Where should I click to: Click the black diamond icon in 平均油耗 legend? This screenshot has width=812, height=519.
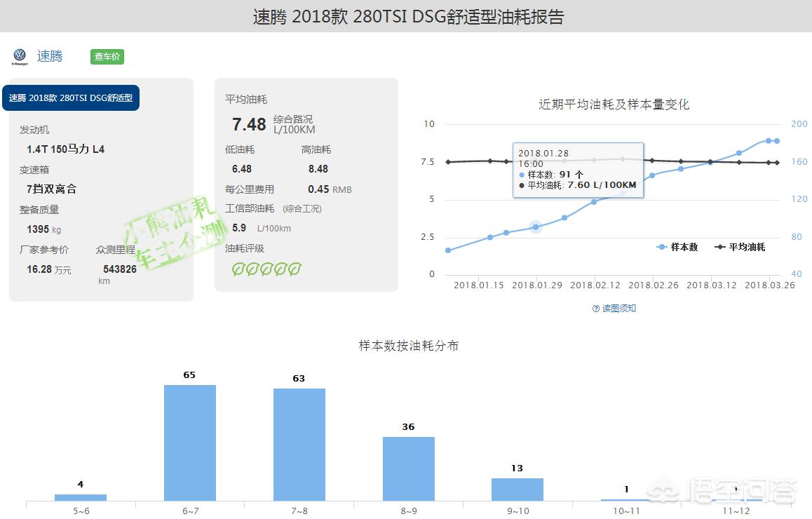[720, 247]
